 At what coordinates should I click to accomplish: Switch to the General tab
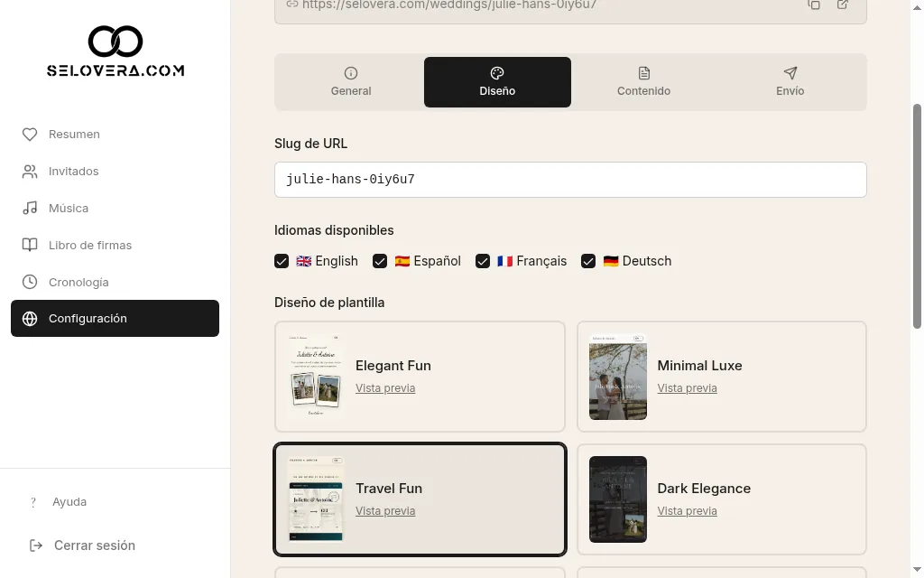point(351,82)
